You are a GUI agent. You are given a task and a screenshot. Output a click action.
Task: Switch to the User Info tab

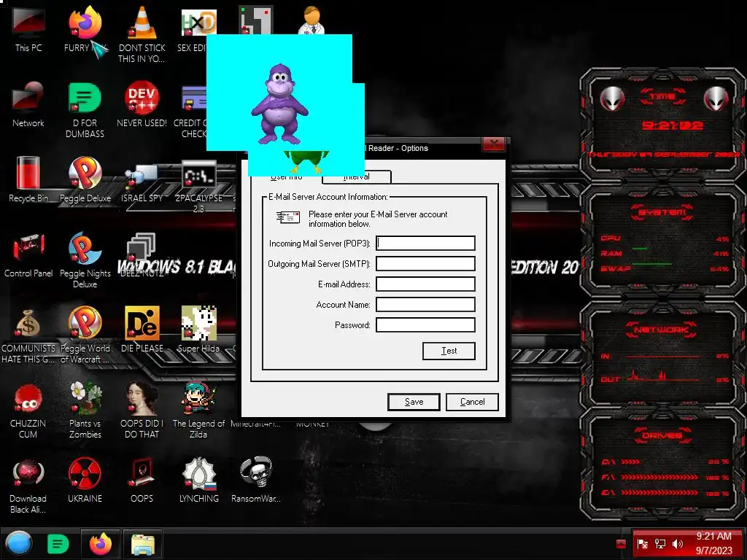coord(286,176)
